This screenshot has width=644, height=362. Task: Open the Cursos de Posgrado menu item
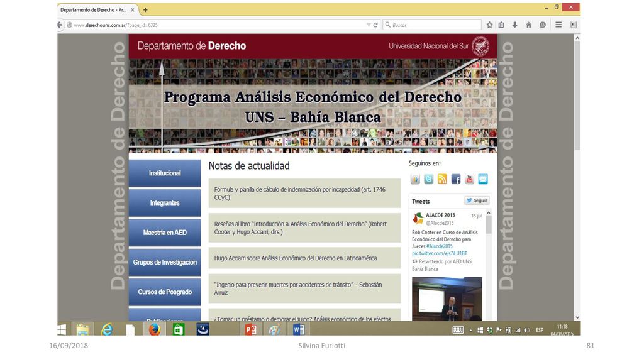165,292
